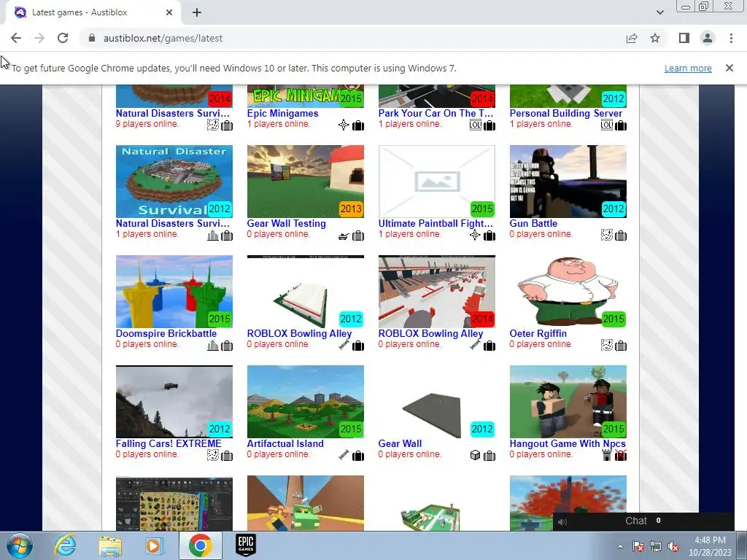747x560 pixels.
Task: Click the Falling Cars! EXTREME thumbnail
Action: pyautogui.click(x=174, y=402)
